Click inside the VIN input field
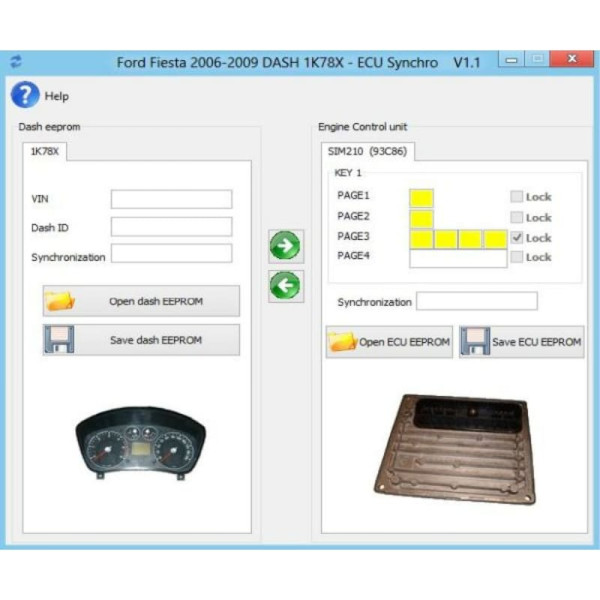The image size is (600, 600). click(171, 199)
